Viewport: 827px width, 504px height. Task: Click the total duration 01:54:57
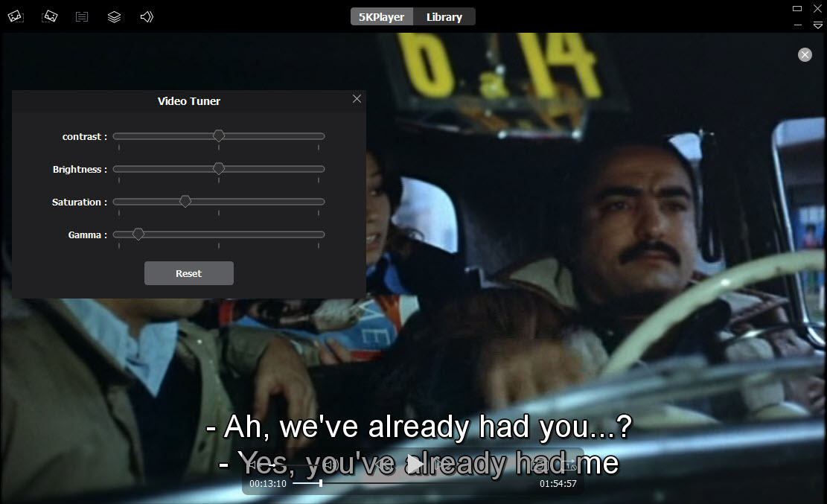click(558, 483)
